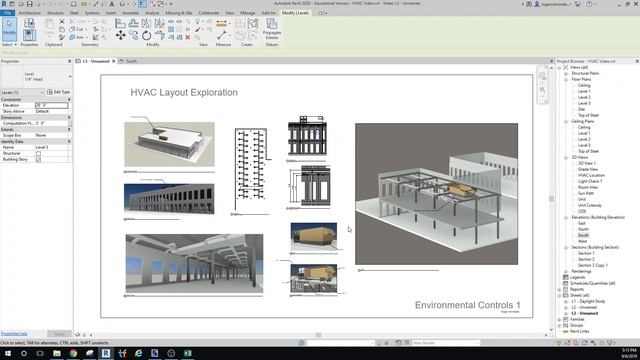The height and width of the screenshot is (360, 640).
Task: Click the Level 3 name field in Identity Data
Action: [x=51, y=147]
